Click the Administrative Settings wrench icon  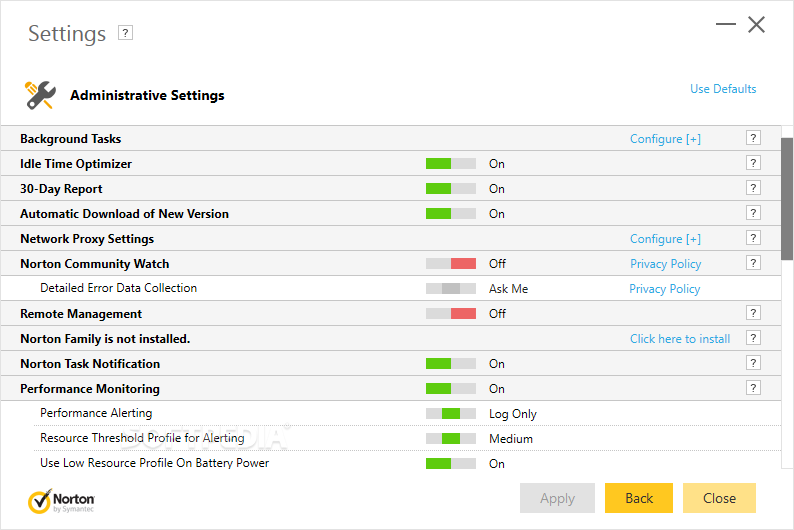tap(40, 95)
